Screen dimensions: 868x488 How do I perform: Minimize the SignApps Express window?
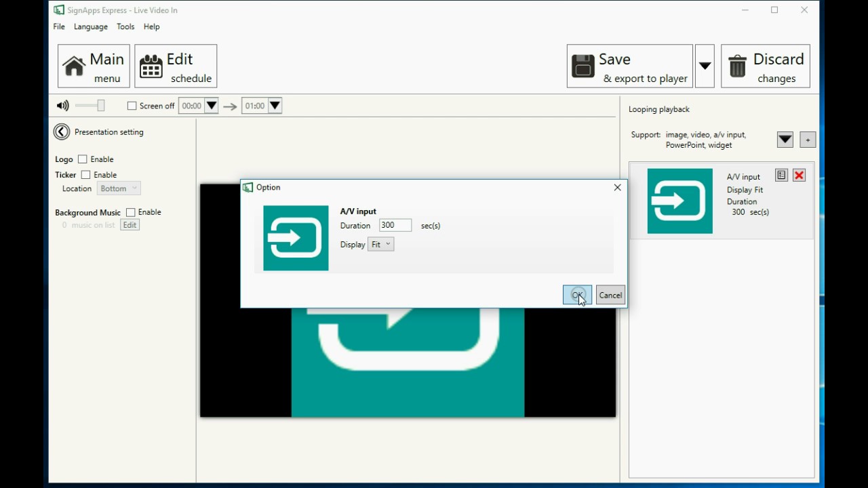[x=745, y=10]
